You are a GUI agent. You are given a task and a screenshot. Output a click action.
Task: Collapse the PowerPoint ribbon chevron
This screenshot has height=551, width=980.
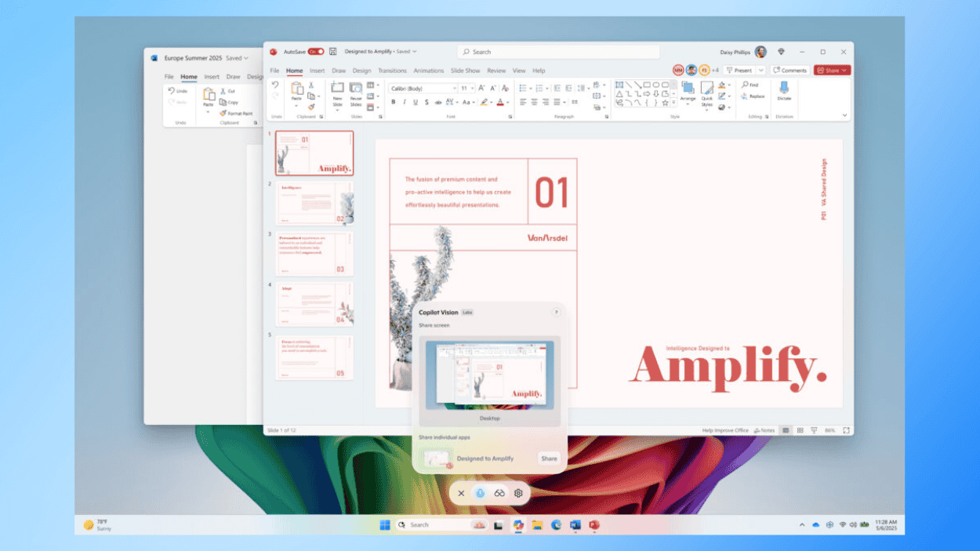tap(844, 115)
